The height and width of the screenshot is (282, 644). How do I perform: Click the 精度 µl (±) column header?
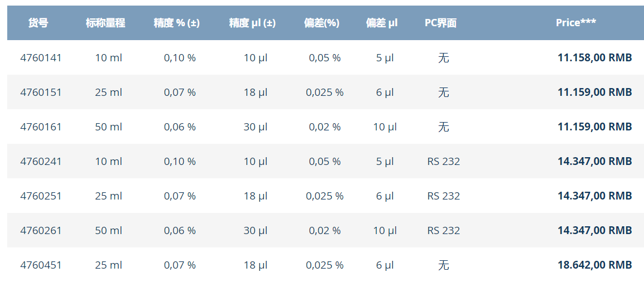pyautogui.click(x=252, y=23)
